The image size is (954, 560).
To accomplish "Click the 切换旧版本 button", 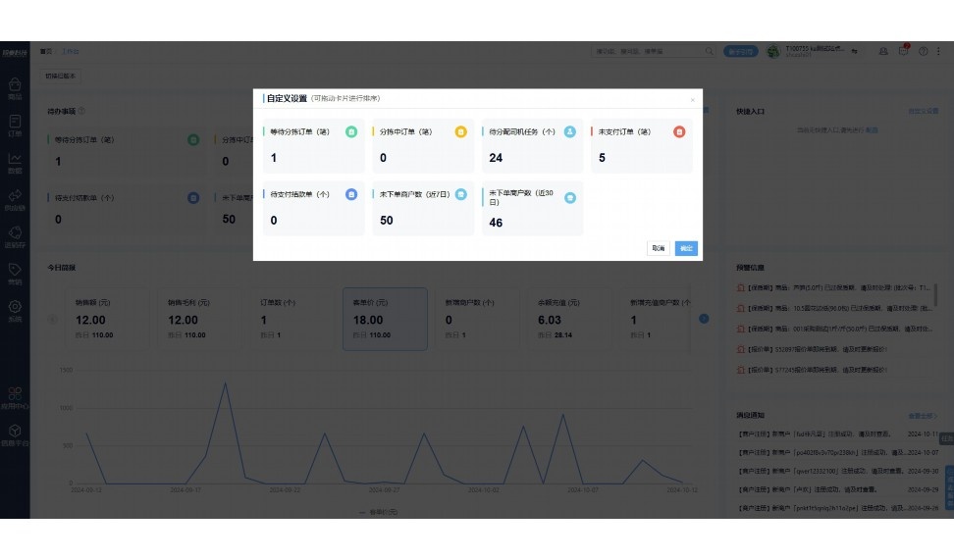I will pos(60,76).
